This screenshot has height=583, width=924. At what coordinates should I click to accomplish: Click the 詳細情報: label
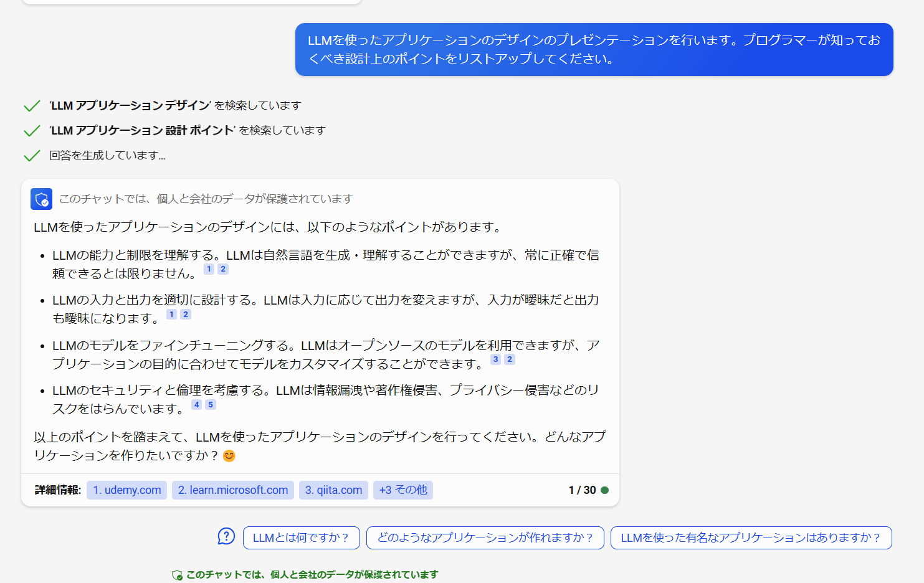coord(58,490)
